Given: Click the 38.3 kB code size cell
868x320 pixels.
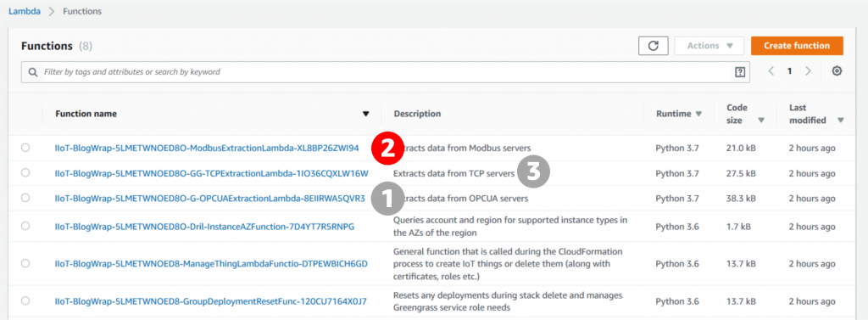Looking at the screenshot, I should point(741,198).
